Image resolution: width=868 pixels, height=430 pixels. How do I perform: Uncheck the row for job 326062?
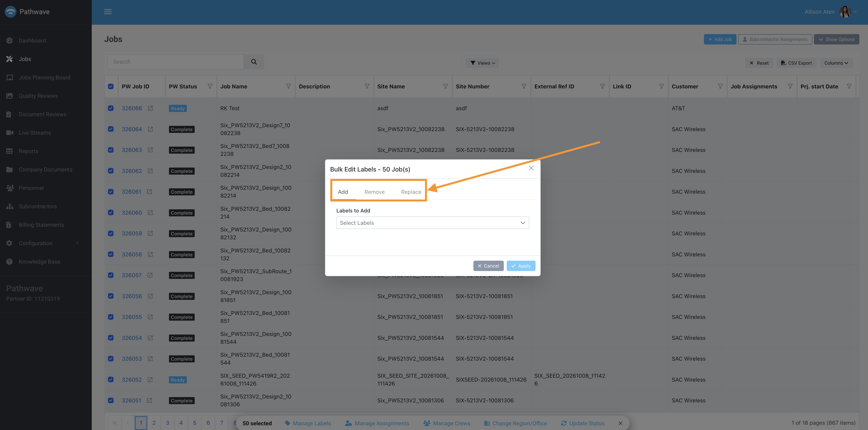point(111,171)
